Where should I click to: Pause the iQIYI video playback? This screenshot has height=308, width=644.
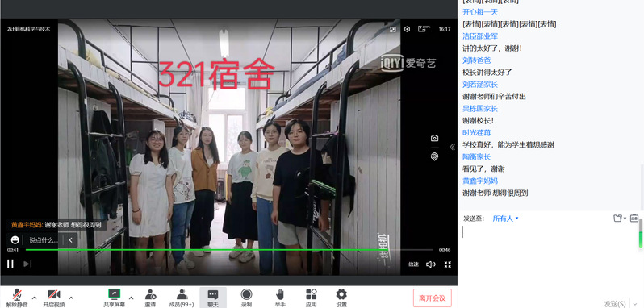[x=10, y=264]
